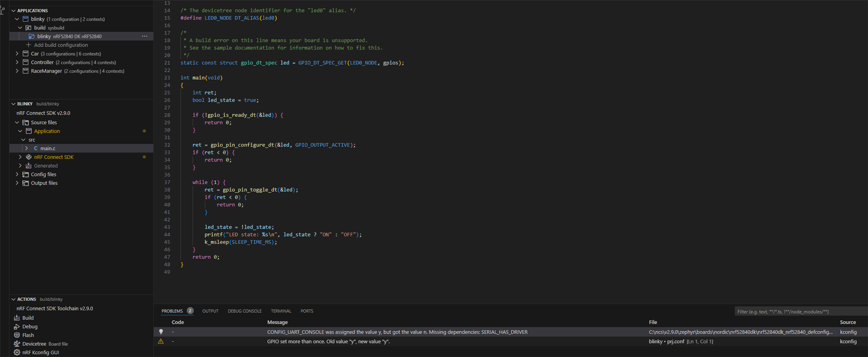Open the nRF Kconfig GUI action

(40, 352)
